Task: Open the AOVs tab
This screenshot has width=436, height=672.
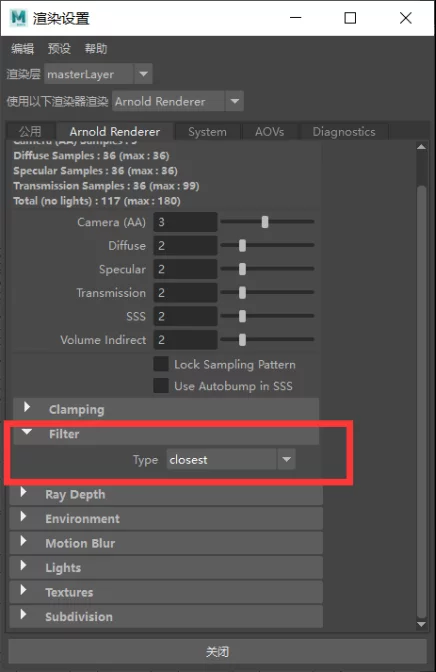Action: click(270, 132)
